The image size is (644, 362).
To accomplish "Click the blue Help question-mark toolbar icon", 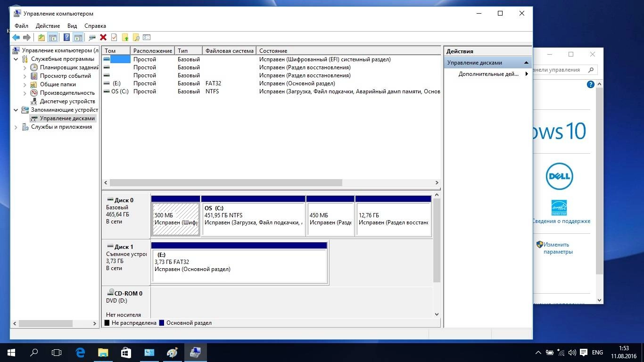I will pyautogui.click(x=67, y=37).
